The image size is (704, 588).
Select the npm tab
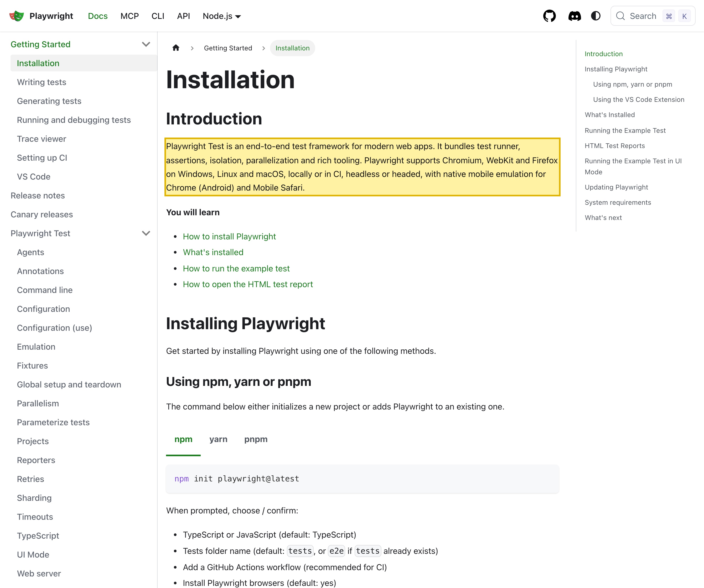pyautogui.click(x=183, y=439)
